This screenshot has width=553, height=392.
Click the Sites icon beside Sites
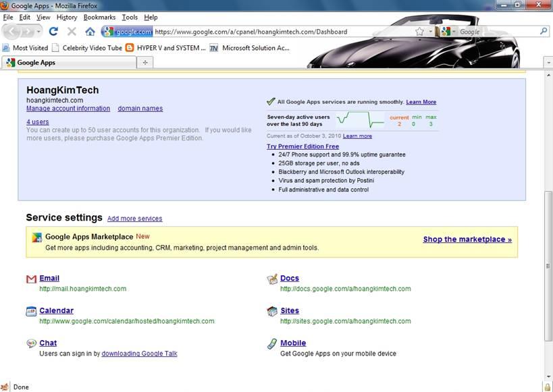(x=272, y=311)
